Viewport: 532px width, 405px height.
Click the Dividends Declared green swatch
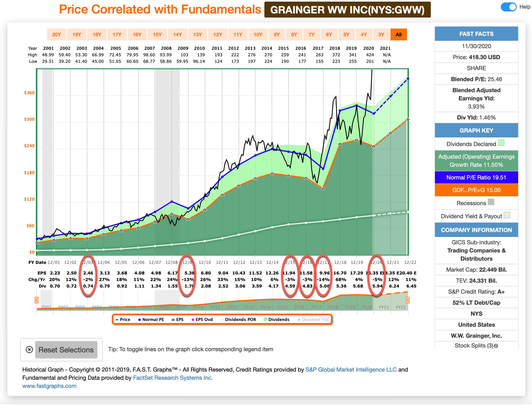click(501, 143)
